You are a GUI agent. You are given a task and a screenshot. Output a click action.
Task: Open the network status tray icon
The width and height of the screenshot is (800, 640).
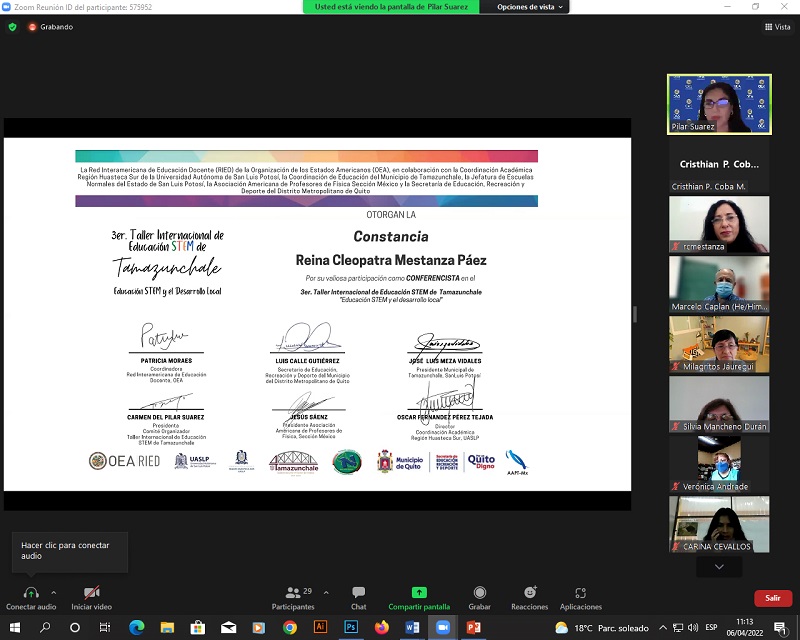678,628
